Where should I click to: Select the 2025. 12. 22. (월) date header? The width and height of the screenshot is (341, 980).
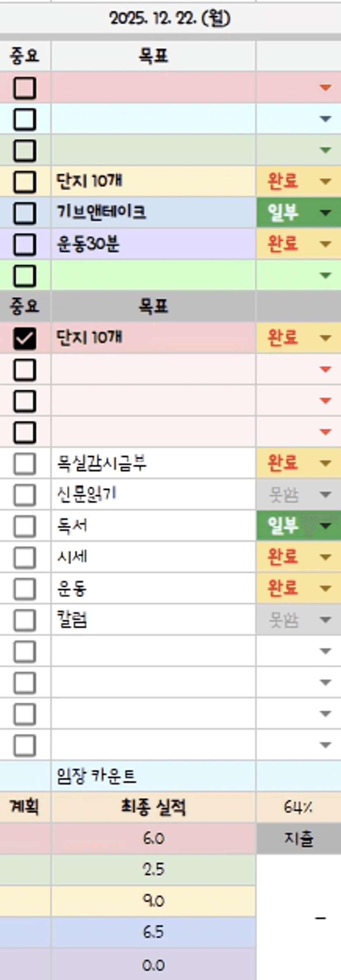coord(170,19)
